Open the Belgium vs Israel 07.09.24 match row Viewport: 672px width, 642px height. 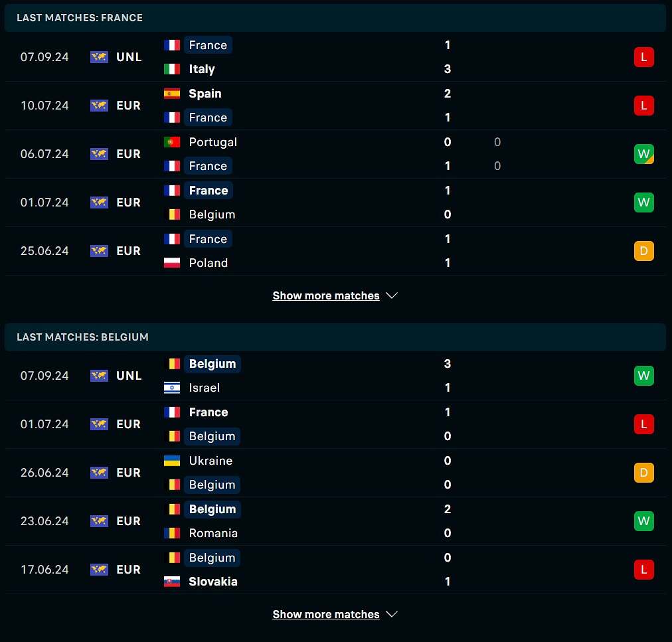point(335,376)
